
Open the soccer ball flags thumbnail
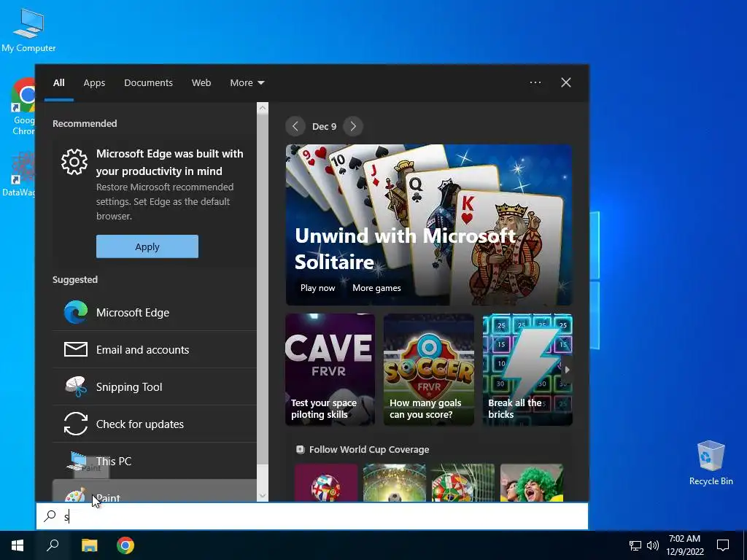point(326,483)
